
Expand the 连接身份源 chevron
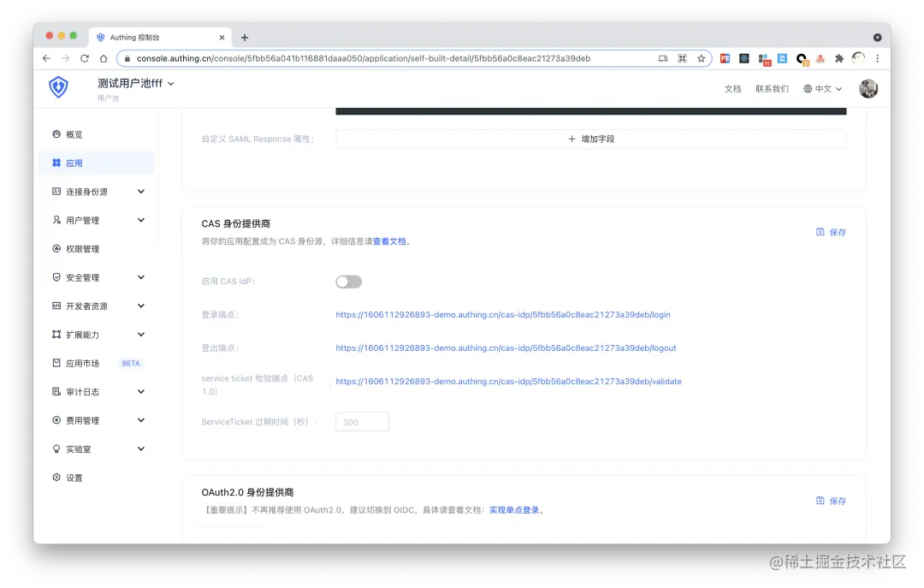141,191
